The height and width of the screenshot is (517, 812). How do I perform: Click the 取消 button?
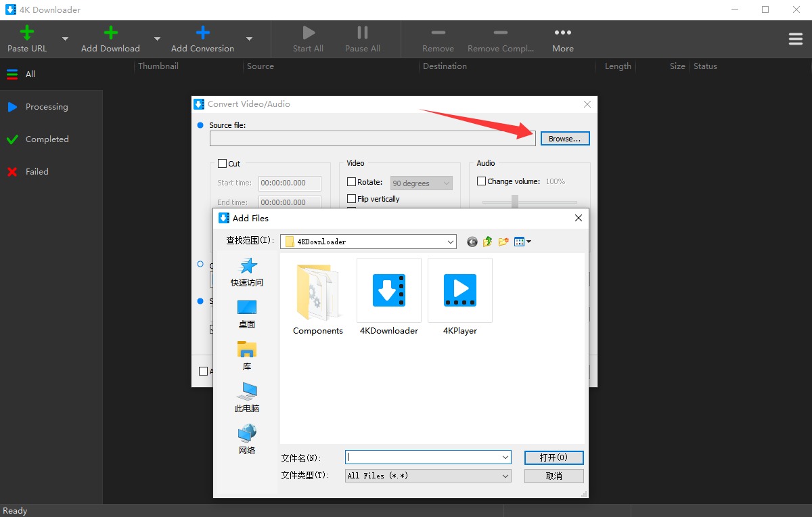[554, 476]
